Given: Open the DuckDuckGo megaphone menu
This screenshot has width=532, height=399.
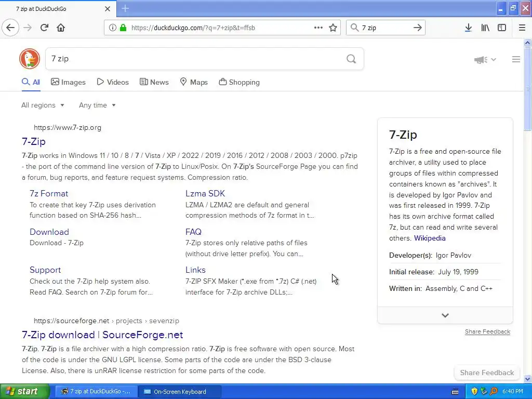Looking at the screenshot, I should click(485, 60).
